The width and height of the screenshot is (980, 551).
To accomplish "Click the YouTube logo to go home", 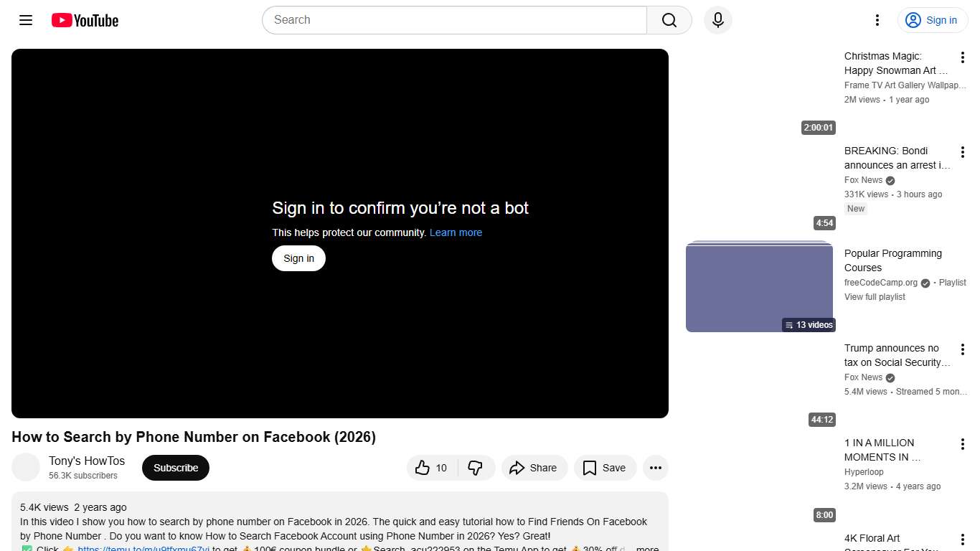I will (84, 20).
